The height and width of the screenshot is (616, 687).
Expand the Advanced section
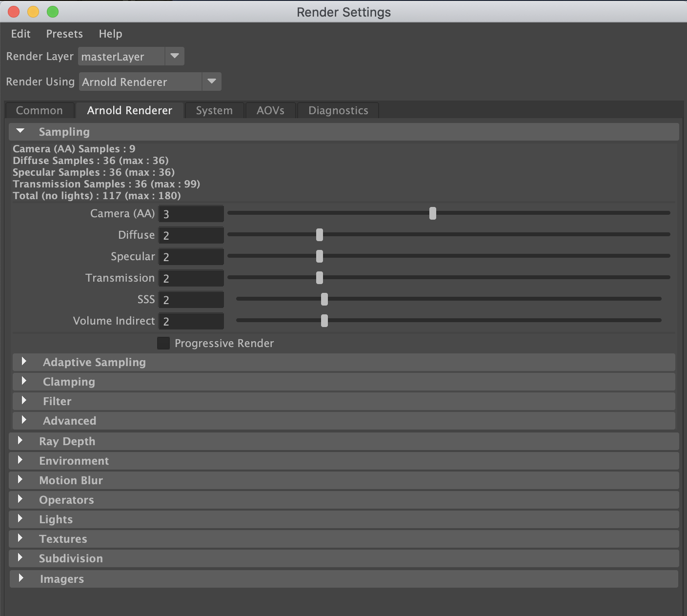coord(23,420)
